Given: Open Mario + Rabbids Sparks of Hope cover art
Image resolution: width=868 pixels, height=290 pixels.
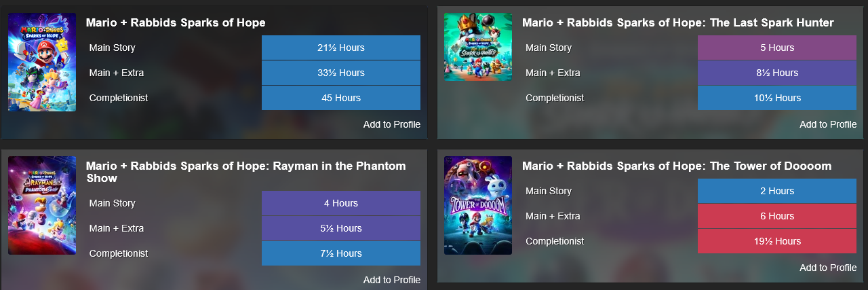Looking at the screenshot, I should (x=42, y=62).
